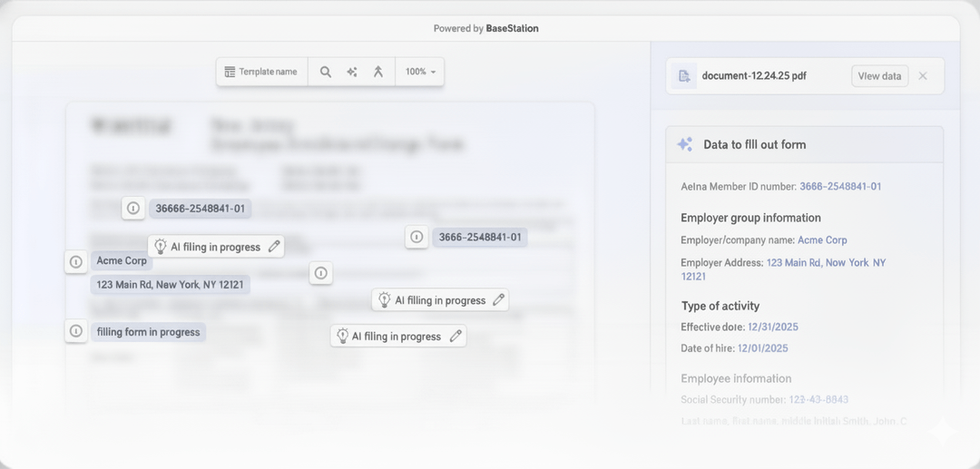Click the PDF file icon beside document-12.24.25
The image size is (980, 469).
684,76
